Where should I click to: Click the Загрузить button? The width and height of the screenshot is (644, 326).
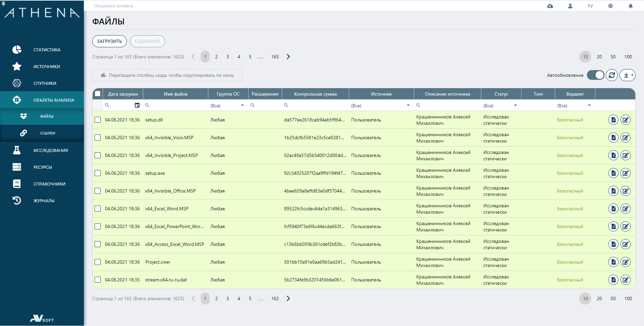coord(109,41)
